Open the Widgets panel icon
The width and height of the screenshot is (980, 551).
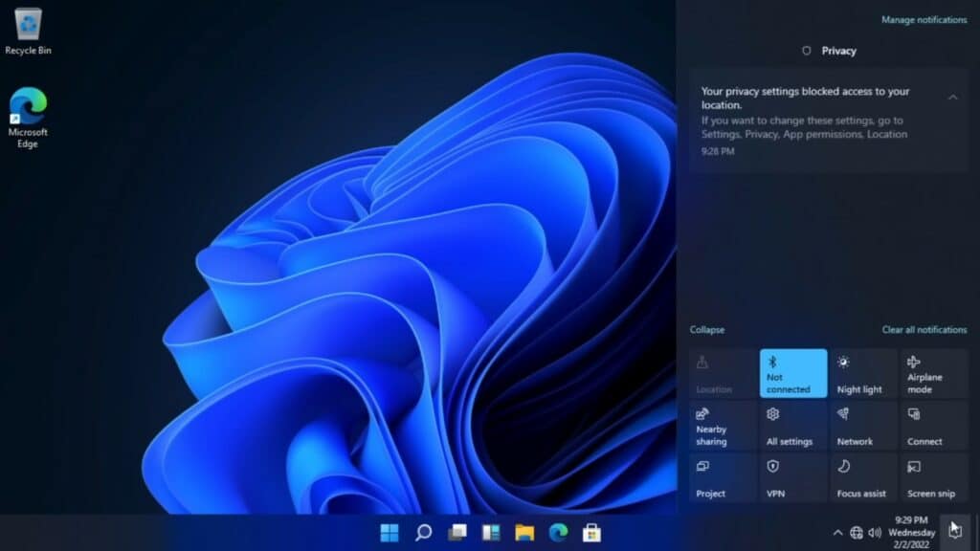(x=490, y=533)
